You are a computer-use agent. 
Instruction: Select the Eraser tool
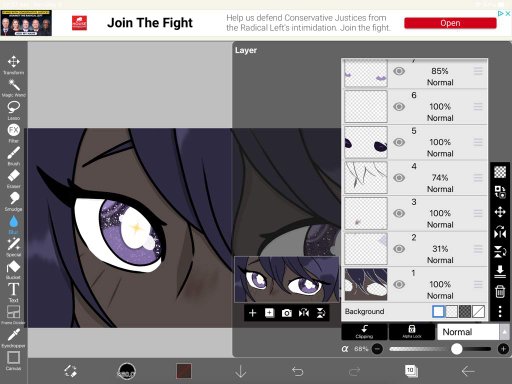13,178
